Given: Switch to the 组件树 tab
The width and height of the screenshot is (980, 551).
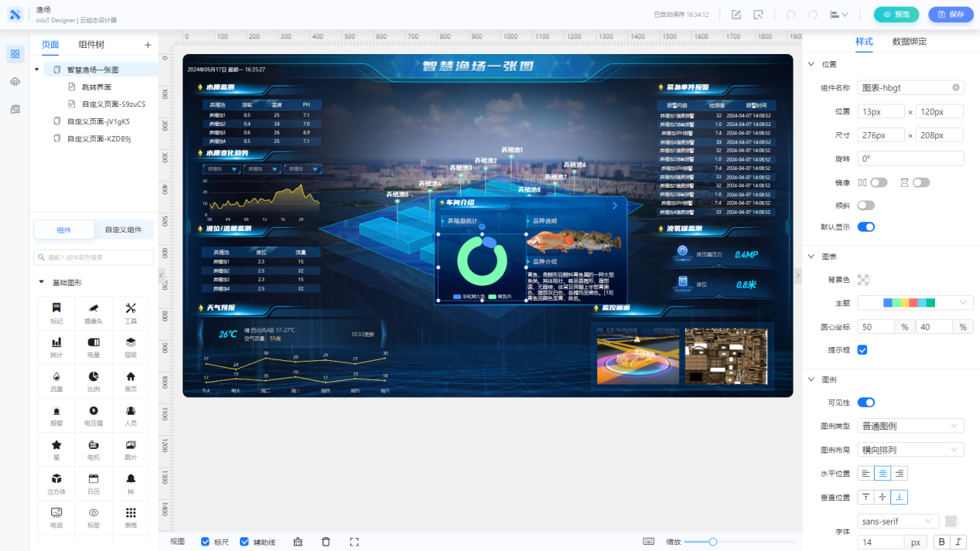Looking at the screenshot, I should tap(91, 45).
